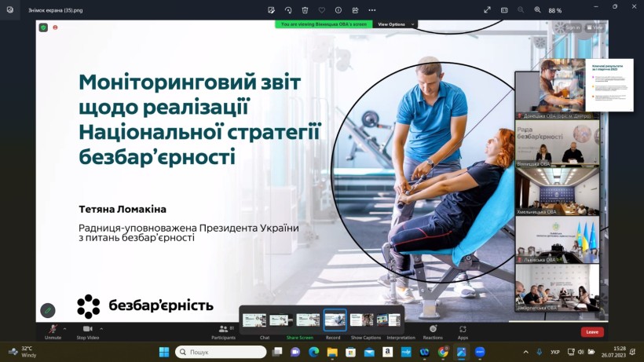
Task: Click the green pencil annotation icon
Action: [48, 311]
